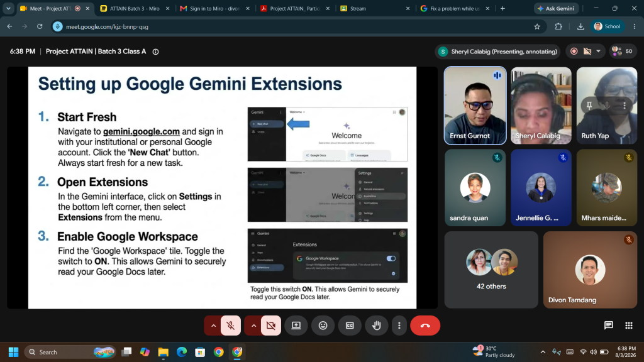The height and width of the screenshot is (362, 644).
Task: Open Task View on taskbar
Action: click(127, 352)
